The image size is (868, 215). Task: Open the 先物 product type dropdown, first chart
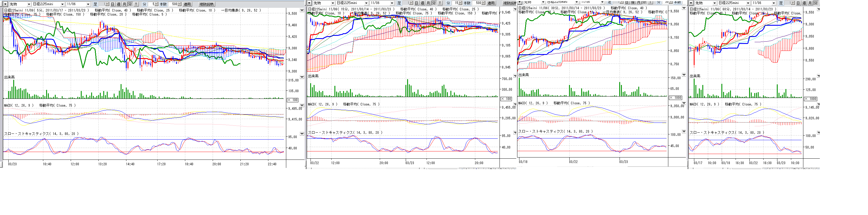point(29,4)
